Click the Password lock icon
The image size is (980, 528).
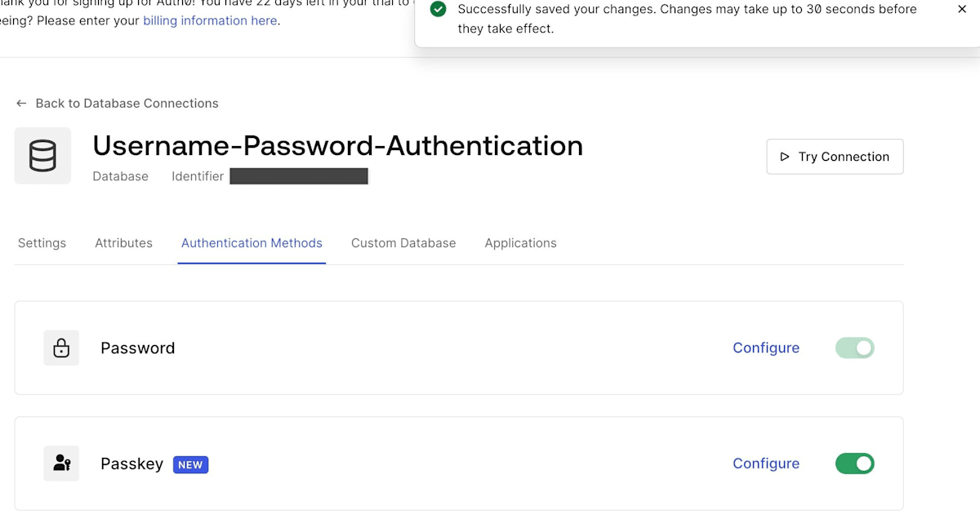(x=61, y=348)
